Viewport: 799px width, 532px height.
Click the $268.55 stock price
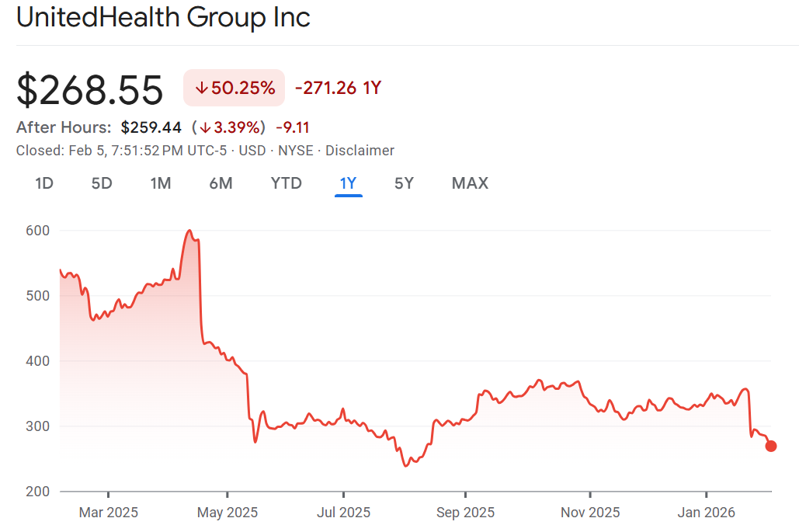90,89
